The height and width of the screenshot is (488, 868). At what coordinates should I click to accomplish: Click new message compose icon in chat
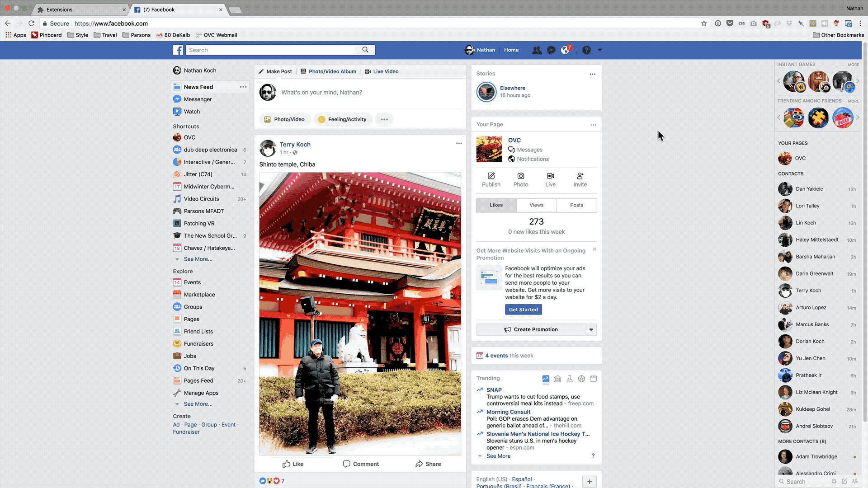coord(844,482)
